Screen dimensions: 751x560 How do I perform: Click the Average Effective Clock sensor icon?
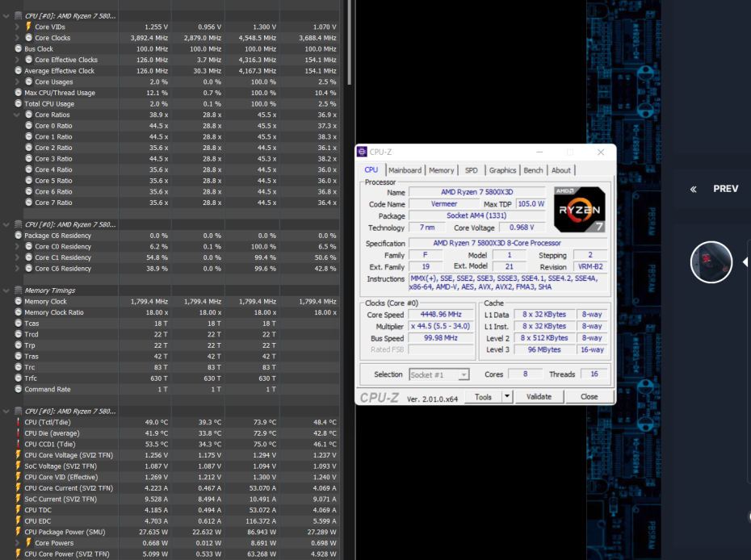pos(19,70)
